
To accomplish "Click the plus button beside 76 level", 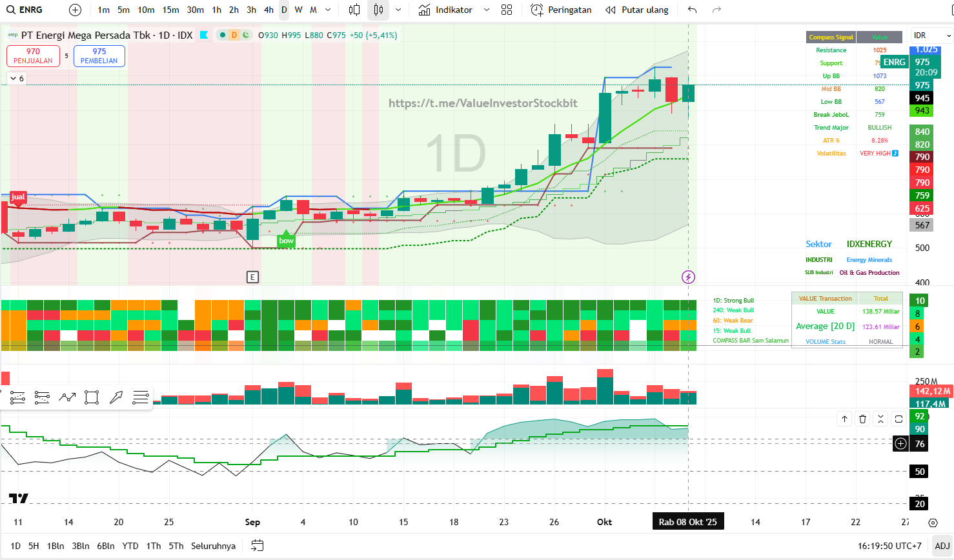I will [900, 444].
